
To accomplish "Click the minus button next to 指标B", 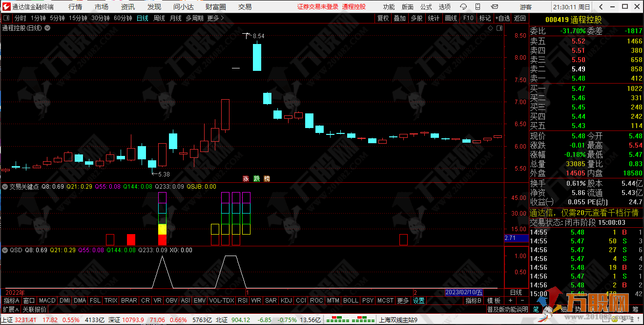I will [522, 301].
